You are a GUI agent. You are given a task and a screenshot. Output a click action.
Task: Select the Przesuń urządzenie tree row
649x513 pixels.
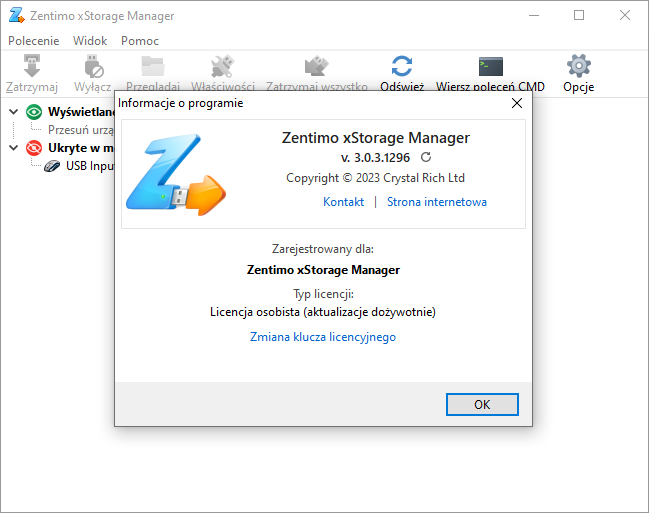pyautogui.click(x=81, y=130)
